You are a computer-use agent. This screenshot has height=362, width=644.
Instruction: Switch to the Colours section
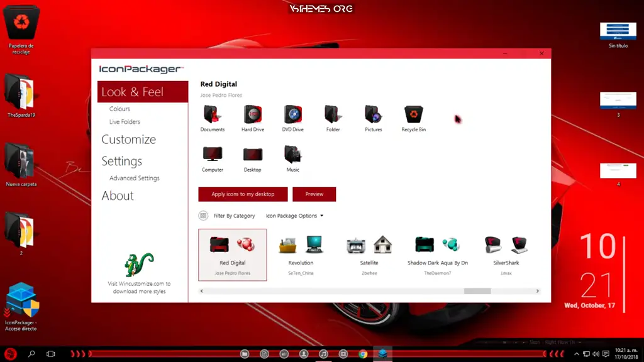(119, 108)
